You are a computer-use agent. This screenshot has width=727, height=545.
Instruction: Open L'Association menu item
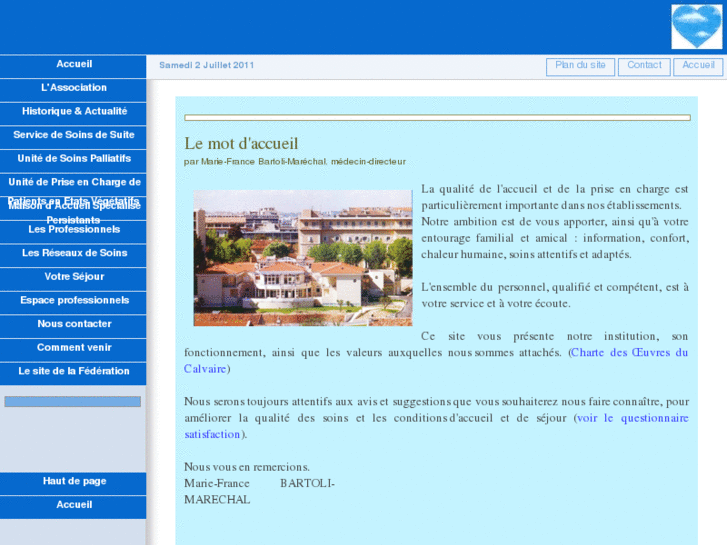(x=73, y=90)
